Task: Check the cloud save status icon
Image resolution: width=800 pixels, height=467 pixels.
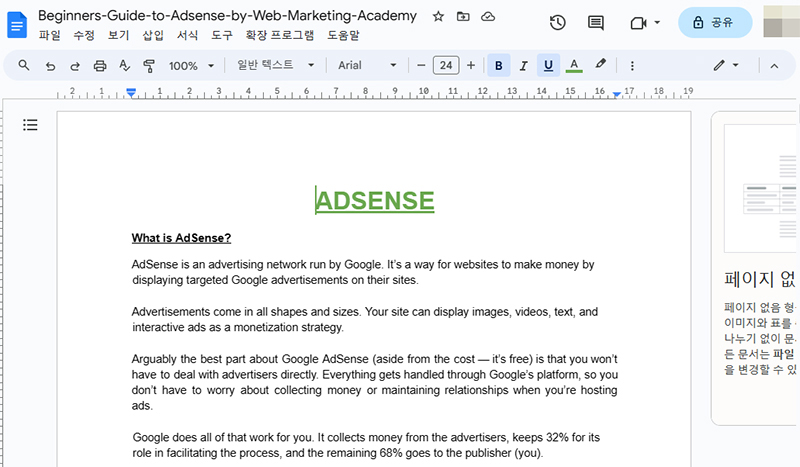Action: tap(488, 16)
